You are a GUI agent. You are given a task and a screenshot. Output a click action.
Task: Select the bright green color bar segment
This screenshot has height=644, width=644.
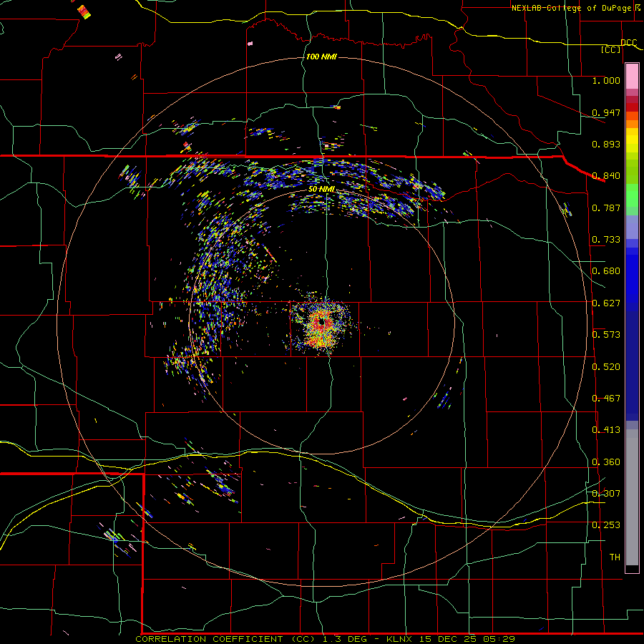coord(632,195)
